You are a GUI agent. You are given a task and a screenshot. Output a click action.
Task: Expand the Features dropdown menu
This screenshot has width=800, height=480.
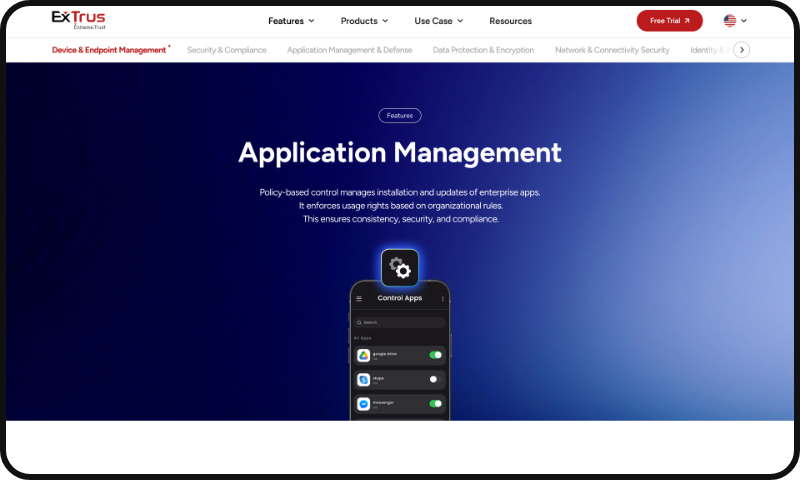[291, 21]
